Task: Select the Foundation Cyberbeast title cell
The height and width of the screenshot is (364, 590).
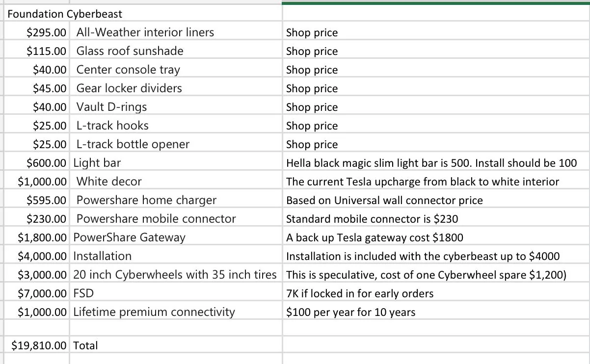Action: click(143, 14)
